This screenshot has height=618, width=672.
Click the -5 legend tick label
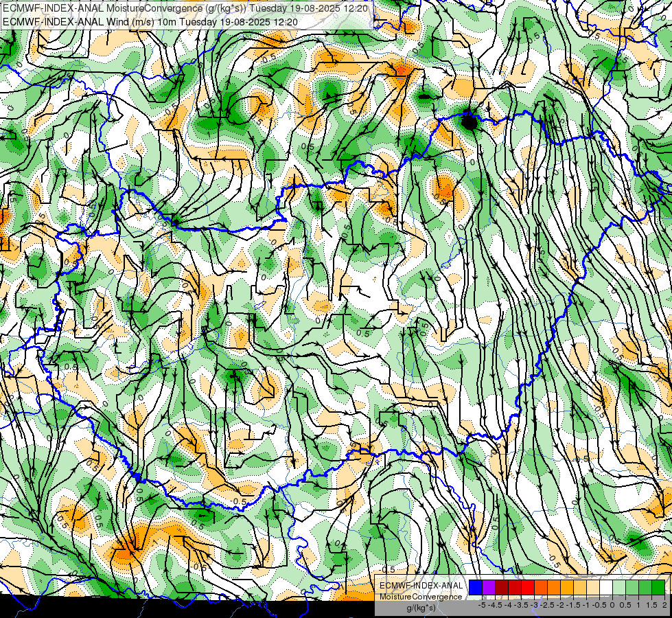(x=482, y=605)
